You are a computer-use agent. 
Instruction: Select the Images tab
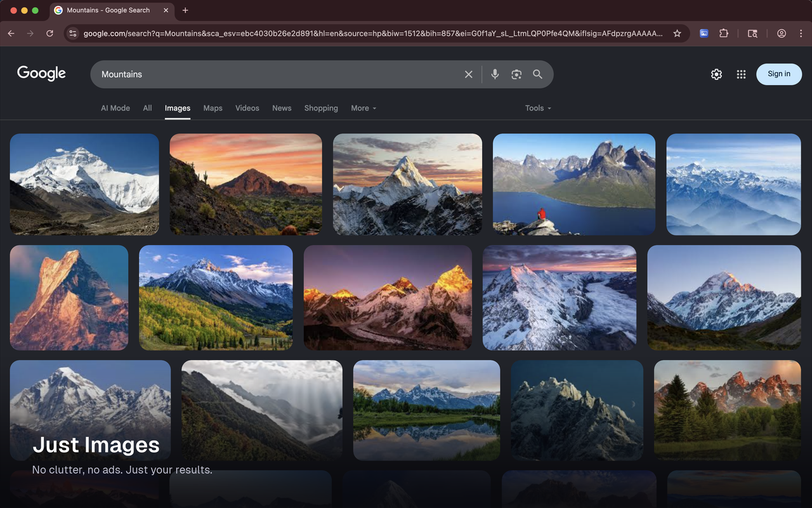178,108
